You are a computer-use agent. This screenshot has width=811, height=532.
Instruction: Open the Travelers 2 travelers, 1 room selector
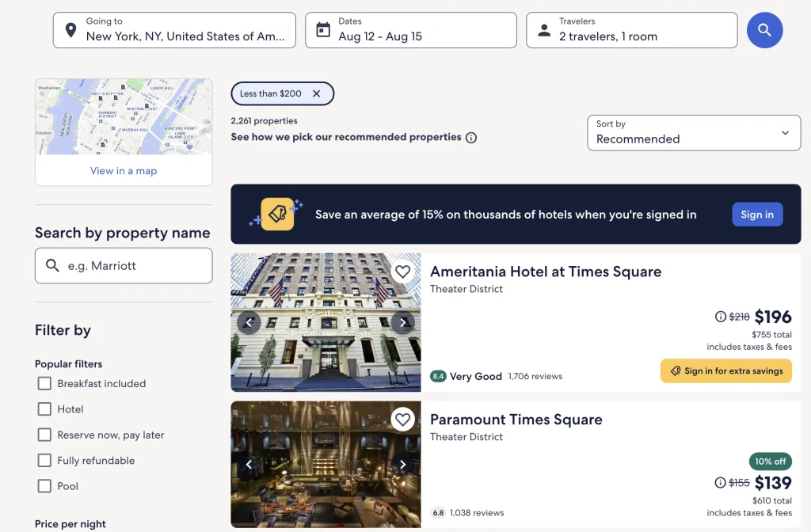[631, 30]
